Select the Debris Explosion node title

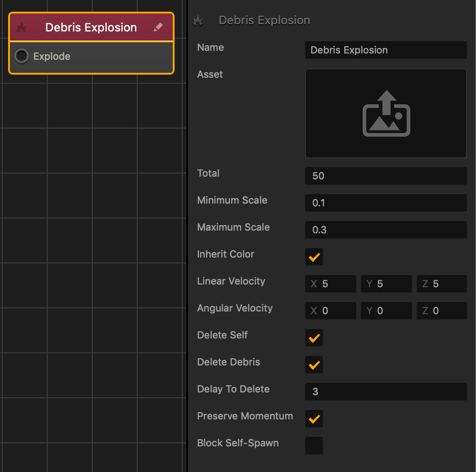click(x=91, y=27)
